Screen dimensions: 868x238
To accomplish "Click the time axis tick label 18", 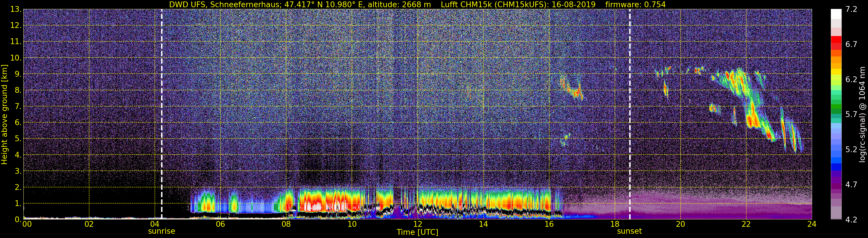I will [614, 224].
